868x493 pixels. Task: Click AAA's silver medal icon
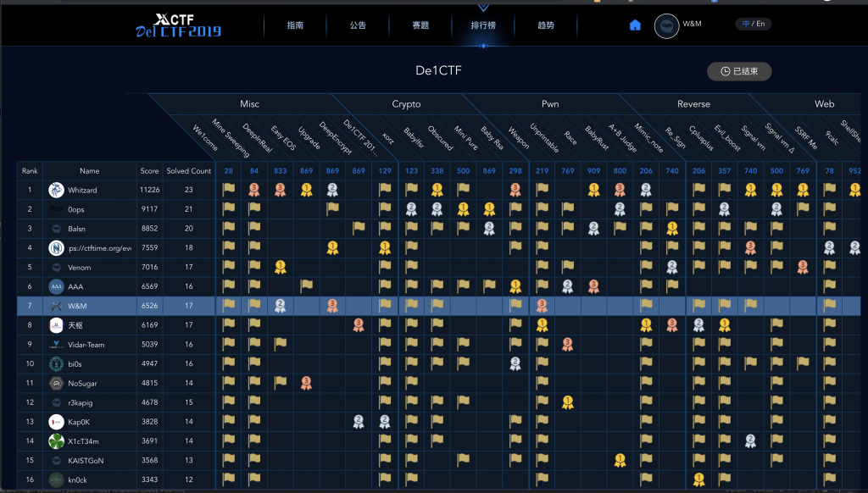click(567, 286)
